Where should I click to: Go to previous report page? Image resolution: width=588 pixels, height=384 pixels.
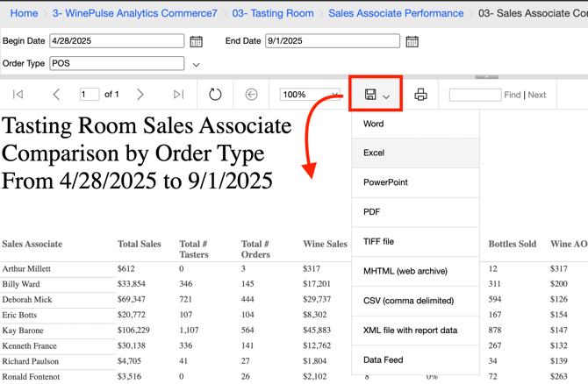coord(56,95)
